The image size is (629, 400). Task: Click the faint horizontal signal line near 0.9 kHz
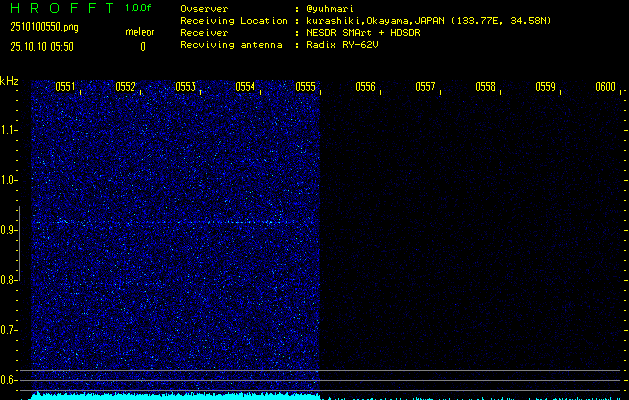point(172,222)
